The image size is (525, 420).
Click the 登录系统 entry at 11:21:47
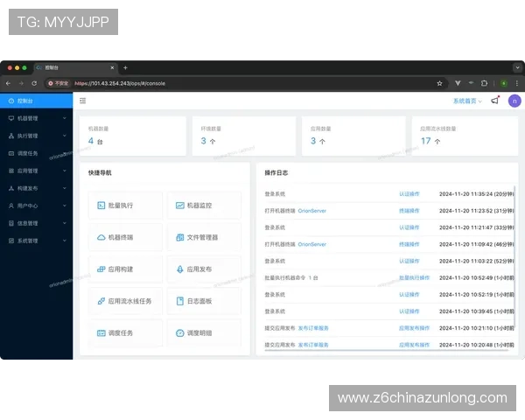point(275,227)
